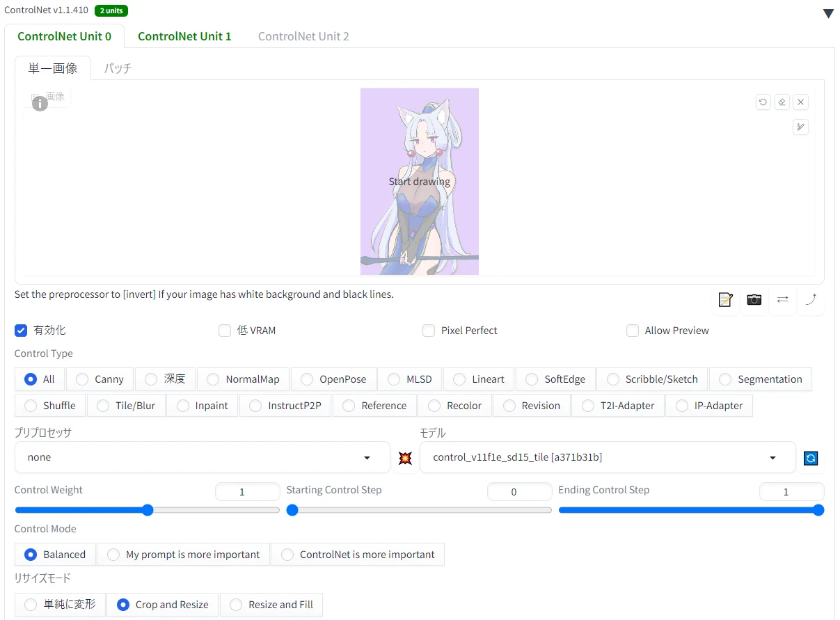Select 単純に変形 resize mode
Viewport: 840px width, 620px height.
tap(60, 605)
